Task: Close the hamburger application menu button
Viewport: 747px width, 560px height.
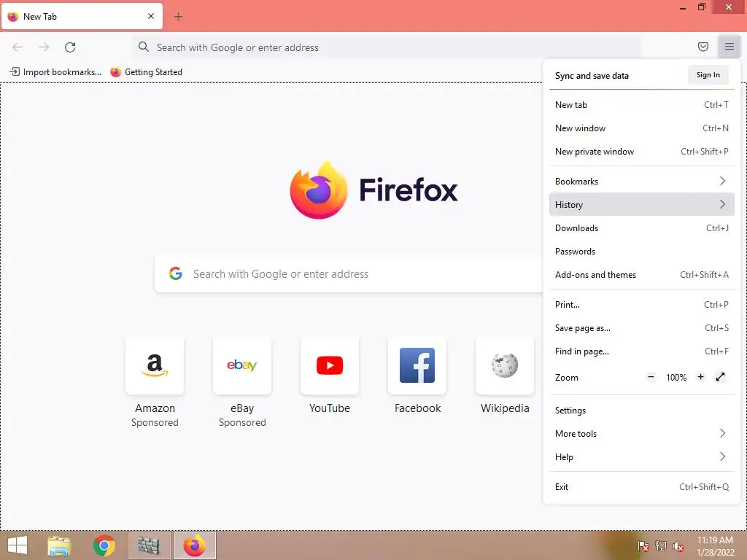Action: click(729, 47)
